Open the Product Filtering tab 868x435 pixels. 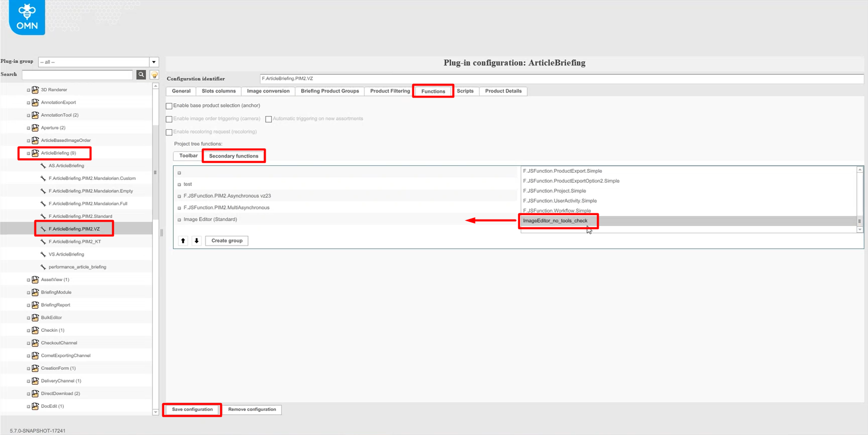click(390, 91)
